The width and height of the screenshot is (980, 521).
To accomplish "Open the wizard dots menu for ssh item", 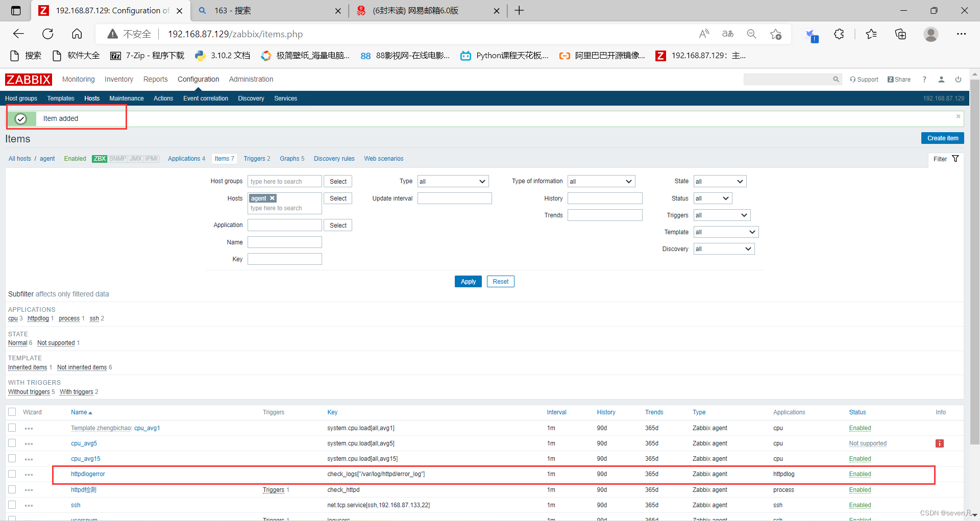I will pyautogui.click(x=29, y=506).
